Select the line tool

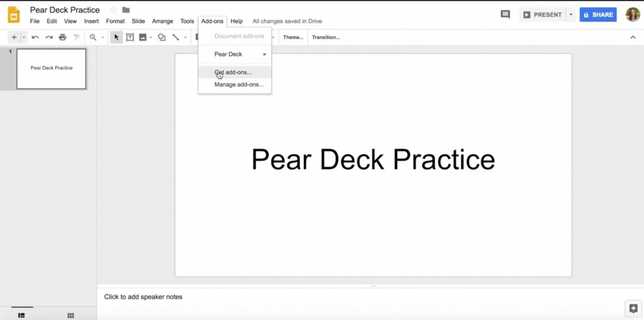click(x=176, y=37)
